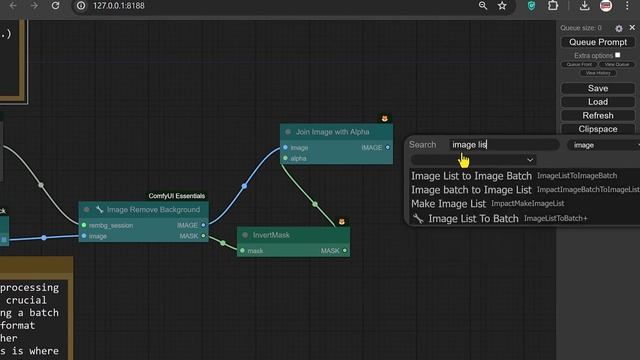Click the 'Queue size: 0' label
This screenshot has height=360, width=640.
click(x=581, y=28)
